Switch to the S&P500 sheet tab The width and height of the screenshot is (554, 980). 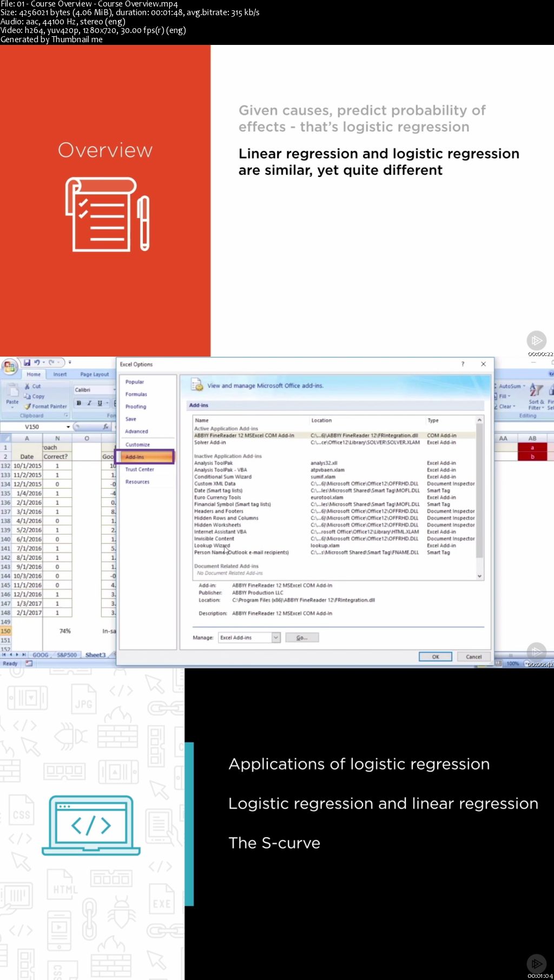(x=67, y=655)
